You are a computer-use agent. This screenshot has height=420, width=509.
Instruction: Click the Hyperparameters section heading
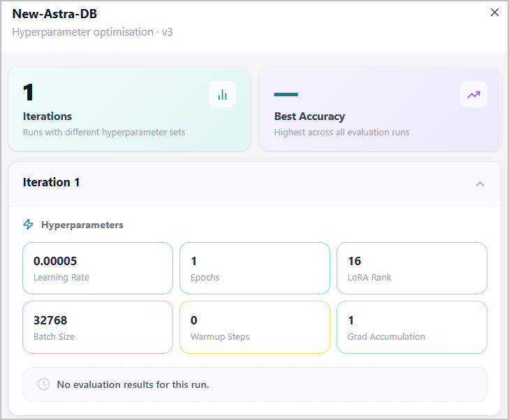pos(82,225)
